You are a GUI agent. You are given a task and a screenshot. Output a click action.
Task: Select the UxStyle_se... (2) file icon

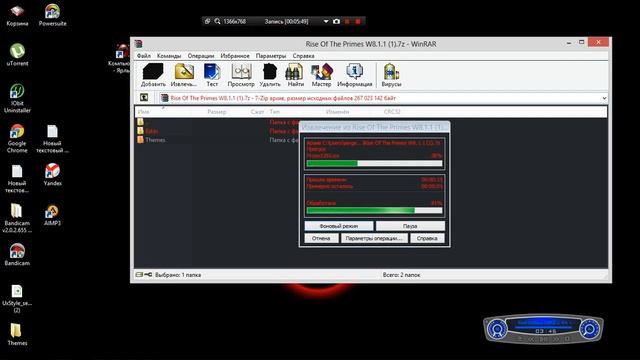click(17, 299)
